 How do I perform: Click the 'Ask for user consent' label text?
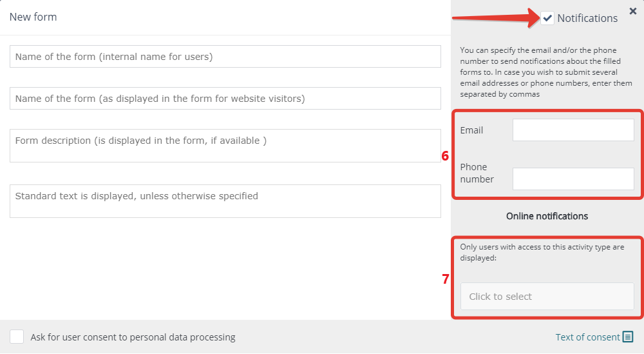(x=133, y=337)
